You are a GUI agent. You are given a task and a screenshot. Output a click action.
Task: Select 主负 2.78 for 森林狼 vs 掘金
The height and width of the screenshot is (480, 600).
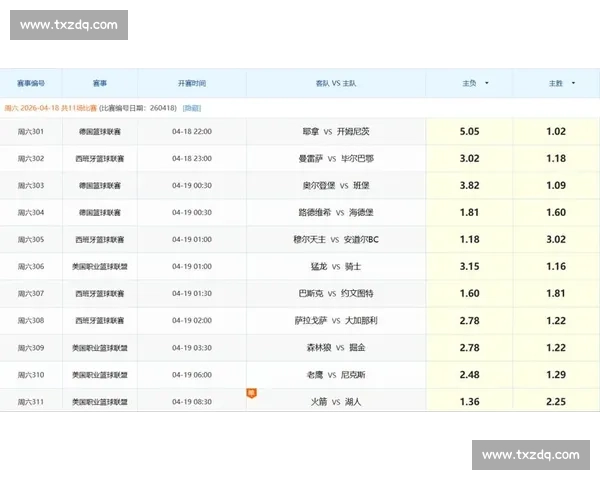(469, 348)
